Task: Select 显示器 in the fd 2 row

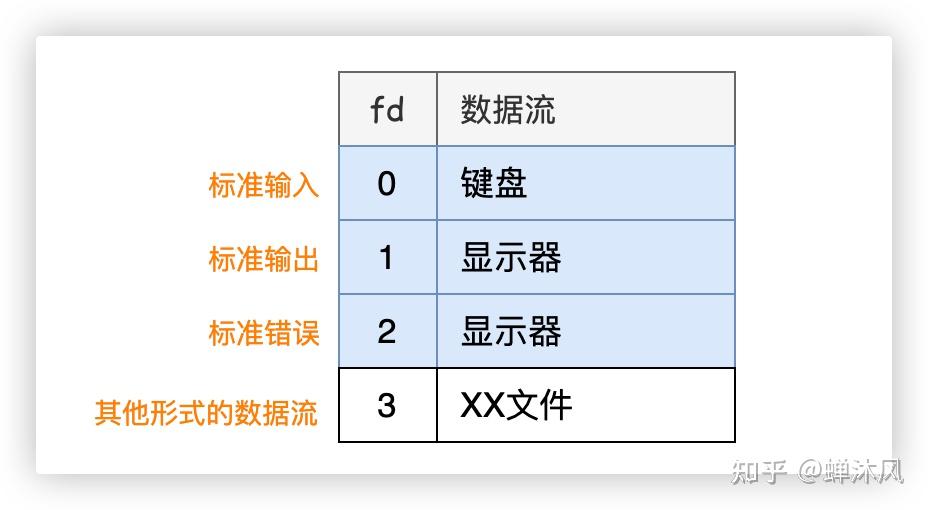Action: coord(511,332)
